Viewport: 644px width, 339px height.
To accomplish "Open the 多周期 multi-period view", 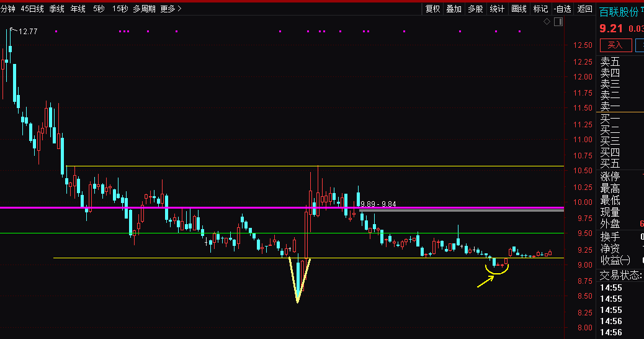I will 144,9.
